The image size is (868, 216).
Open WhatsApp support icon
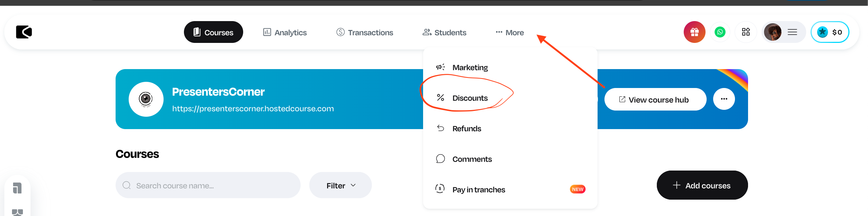(x=720, y=32)
